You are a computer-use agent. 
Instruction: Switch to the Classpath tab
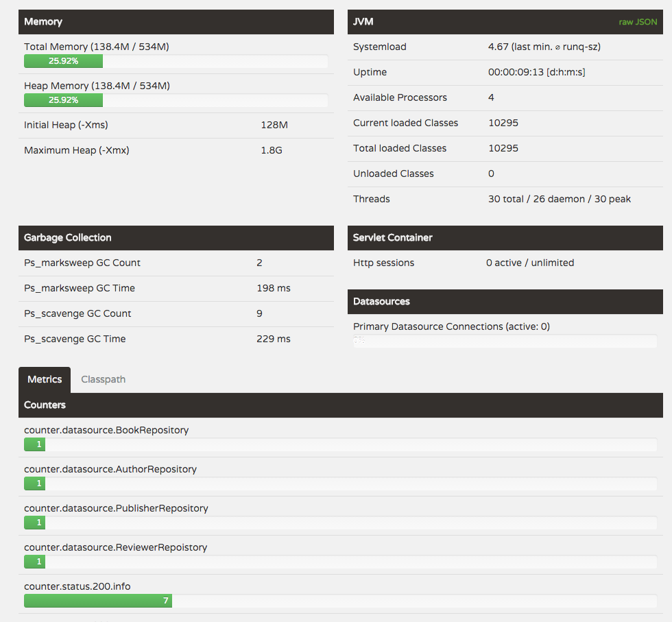click(103, 379)
